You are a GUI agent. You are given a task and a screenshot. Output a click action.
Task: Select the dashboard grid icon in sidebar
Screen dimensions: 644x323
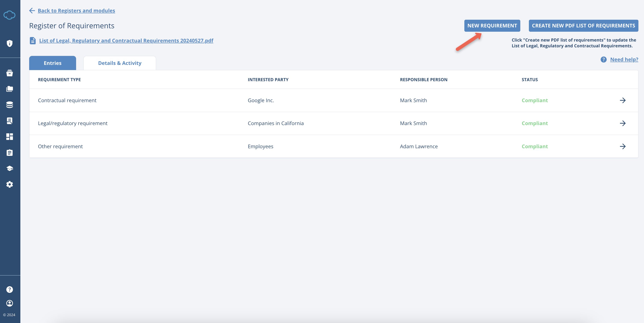9,137
